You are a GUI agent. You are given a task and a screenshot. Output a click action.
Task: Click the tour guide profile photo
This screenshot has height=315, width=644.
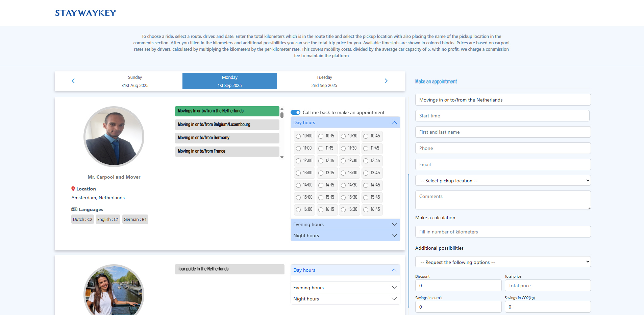coord(114,290)
